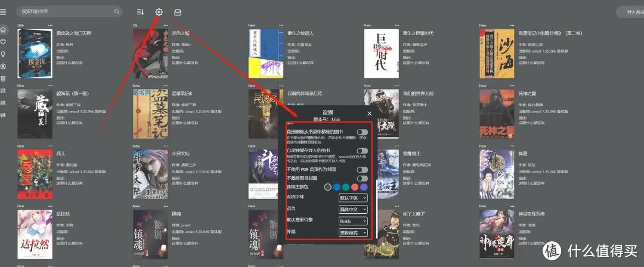Open the hamburger menu icon
Screen dimensions: 644x267
point(3,12)
